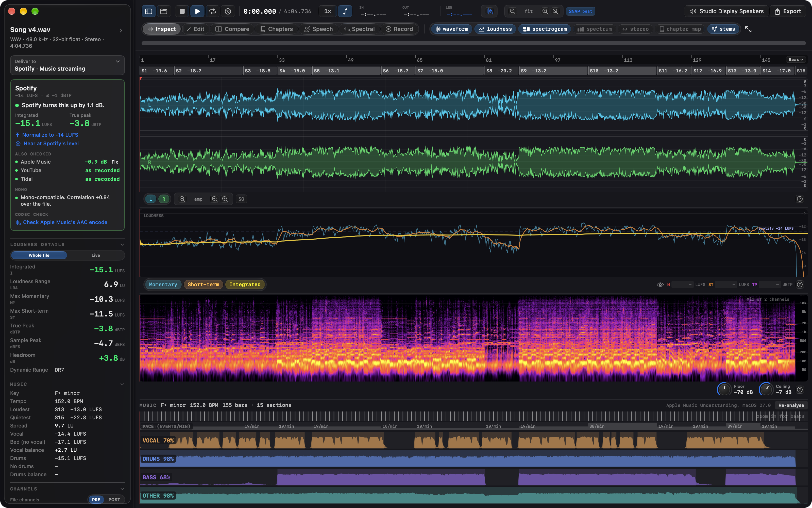Choose Studio Display Speakers output
The height and width of the screenshot is (508, 812).
coord(726,11)
